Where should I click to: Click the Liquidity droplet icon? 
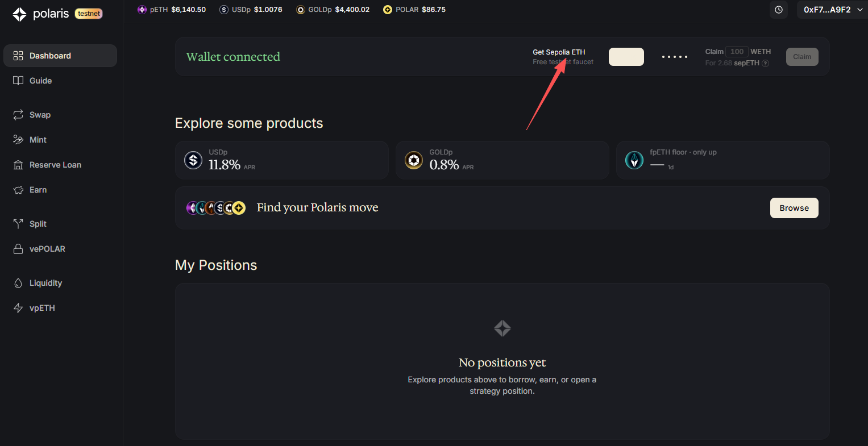click(x=18, y=283)
